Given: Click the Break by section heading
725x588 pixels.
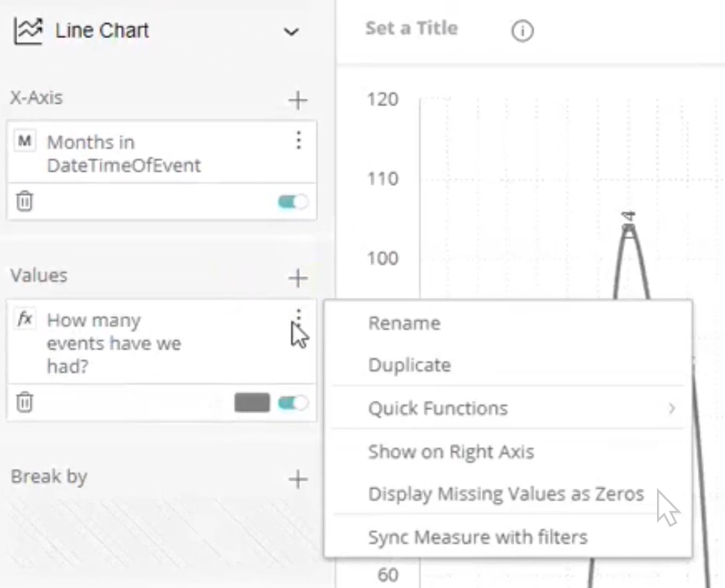Looking at the screenshot, I should 49,477.
